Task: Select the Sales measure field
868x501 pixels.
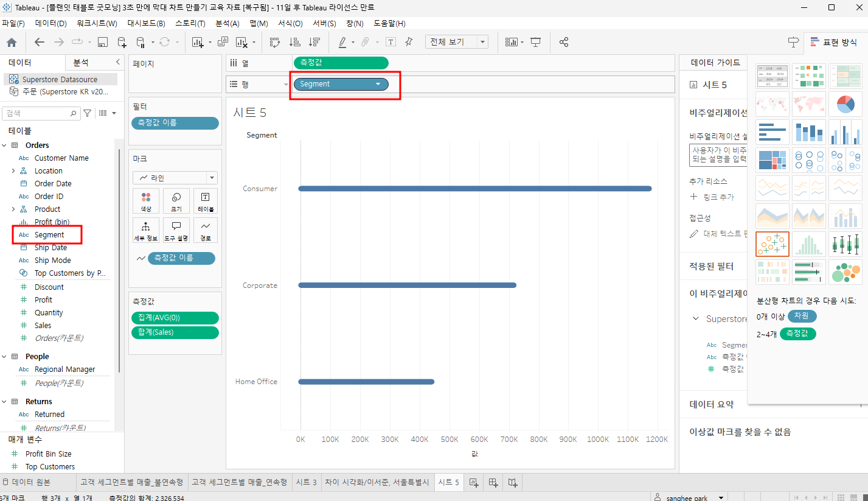Action: [43, 326]
